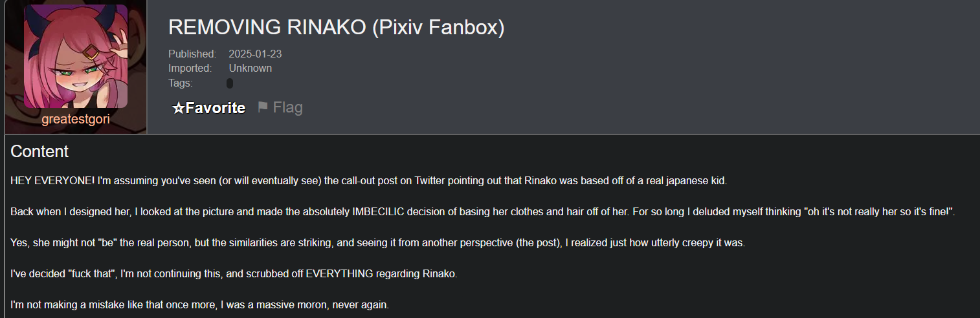Click the Imported value Unknown
This screenshot has width=980, height=318.
(x=250, y=69)
